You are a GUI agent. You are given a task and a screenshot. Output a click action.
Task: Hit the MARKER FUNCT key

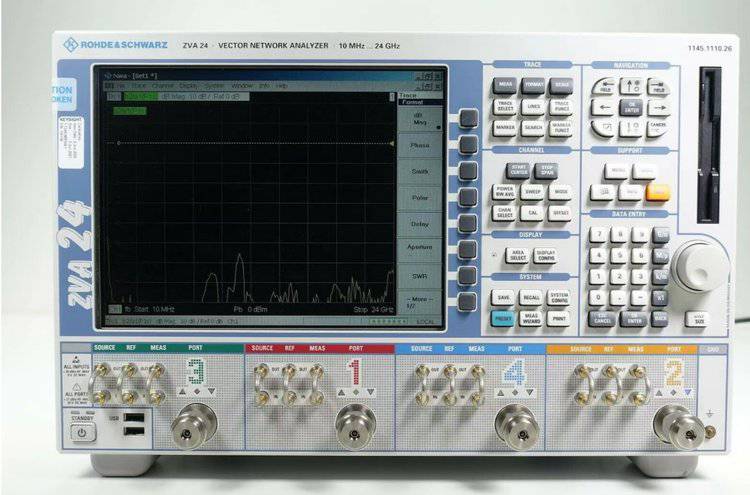tap(562, 128)
